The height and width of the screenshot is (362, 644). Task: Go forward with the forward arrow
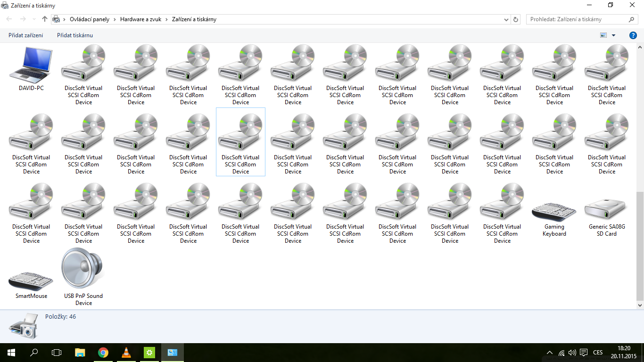(x=23, y=19)
